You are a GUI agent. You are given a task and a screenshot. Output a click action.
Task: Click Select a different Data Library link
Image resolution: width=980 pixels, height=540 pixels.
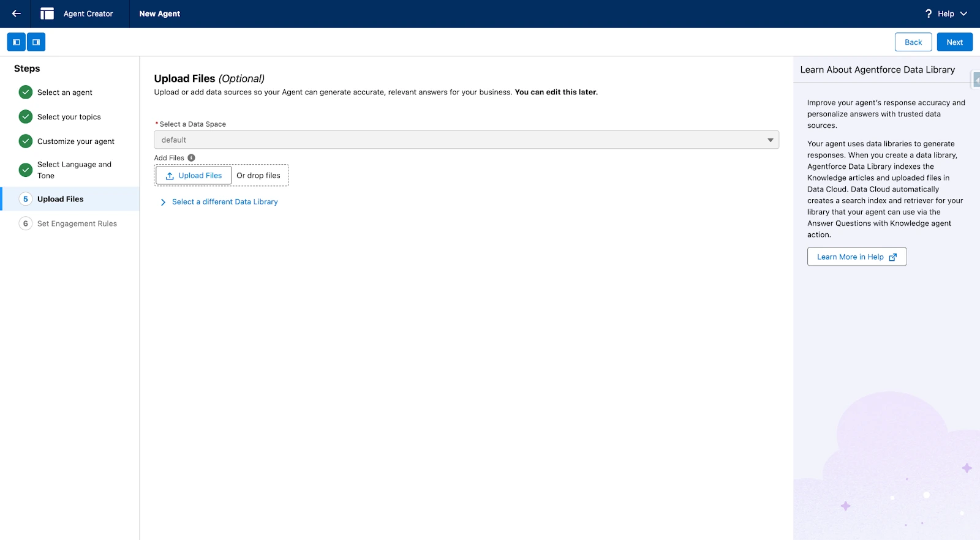[225, 202]
